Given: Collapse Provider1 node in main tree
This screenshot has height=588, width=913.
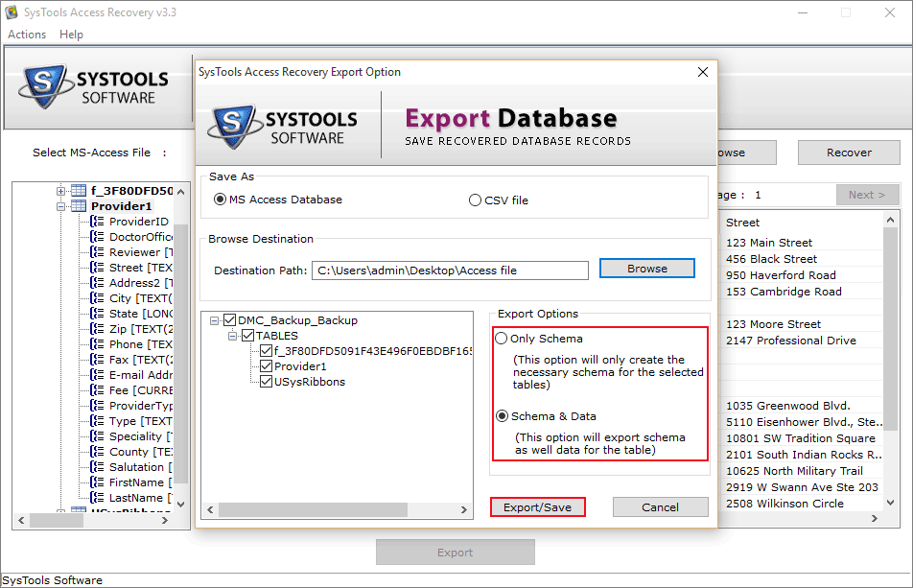Looking at the screenshot, I should pos(60,206).
